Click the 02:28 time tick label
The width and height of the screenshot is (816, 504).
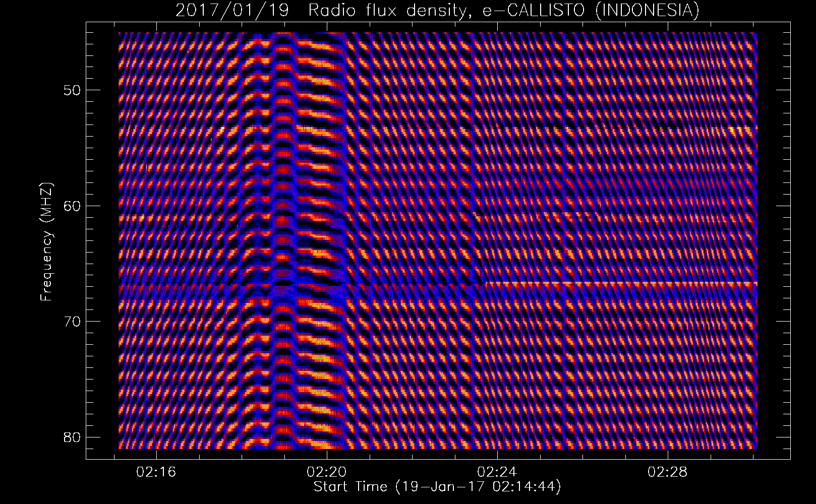tap(668, 472)
